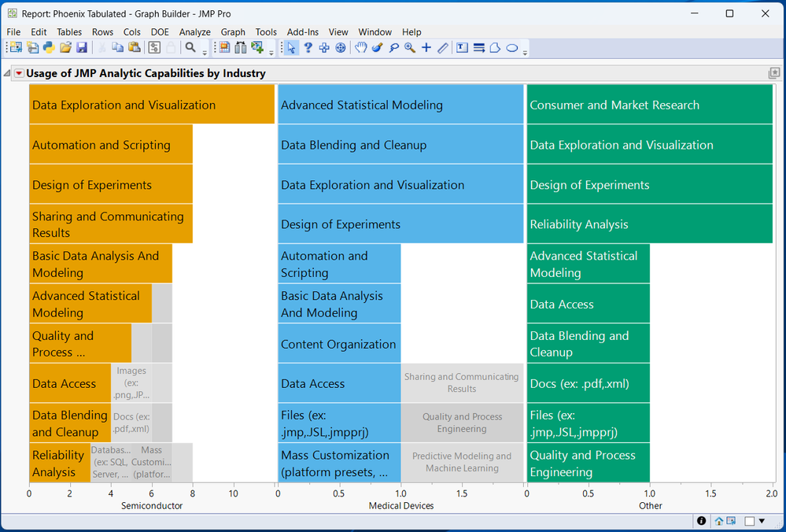This screenshot has height=532, width=786.
Task: Click the Copy icon in the toolbar
Action: point(118,48)
